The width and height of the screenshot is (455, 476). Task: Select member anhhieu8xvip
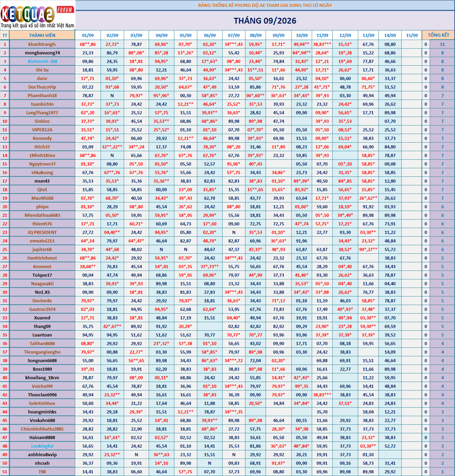tap(42, 454)
